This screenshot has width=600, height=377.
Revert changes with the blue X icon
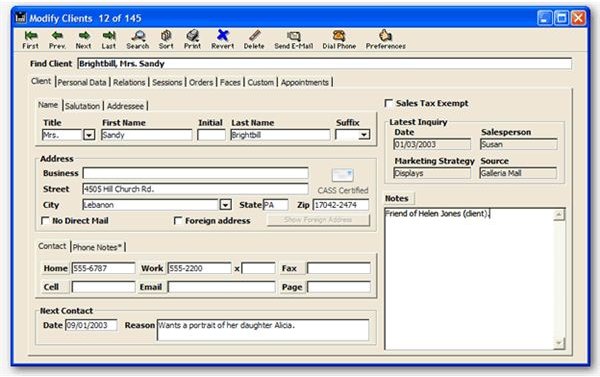click(223, 40)
